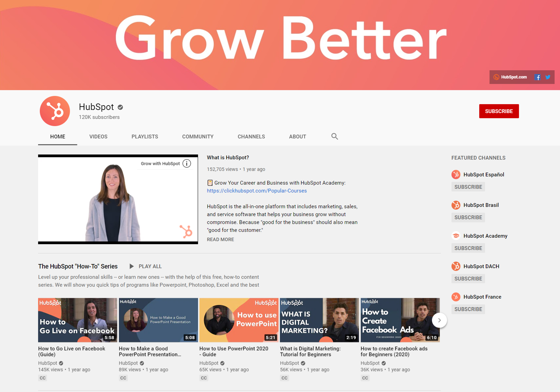Click the channel search magnifier icon

pos(334,136)
